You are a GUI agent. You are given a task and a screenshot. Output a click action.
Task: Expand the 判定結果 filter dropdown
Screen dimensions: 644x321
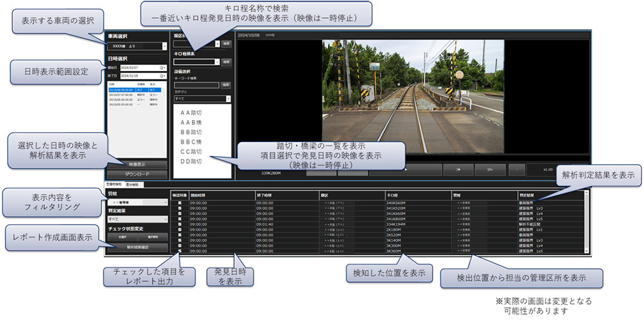(164, 219)
